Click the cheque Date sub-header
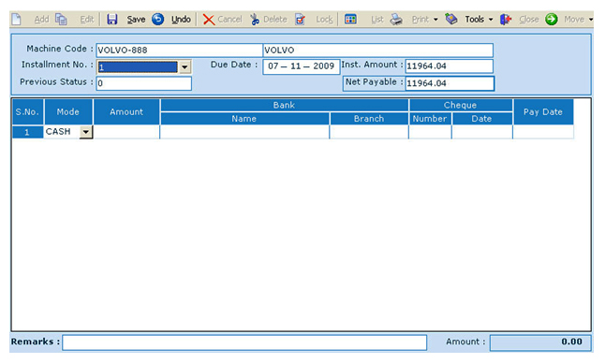 [x=482, y=119]
